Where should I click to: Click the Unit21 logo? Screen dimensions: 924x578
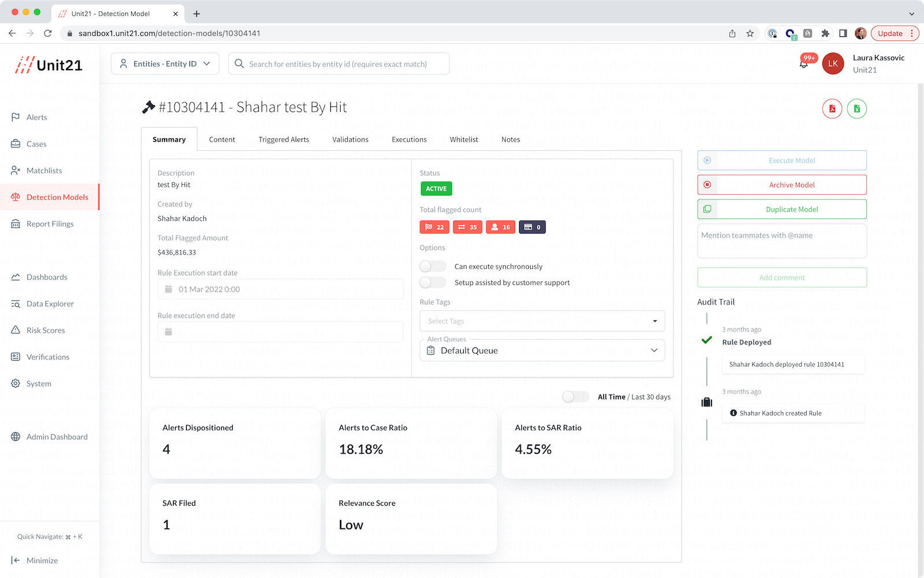[49, 65]
